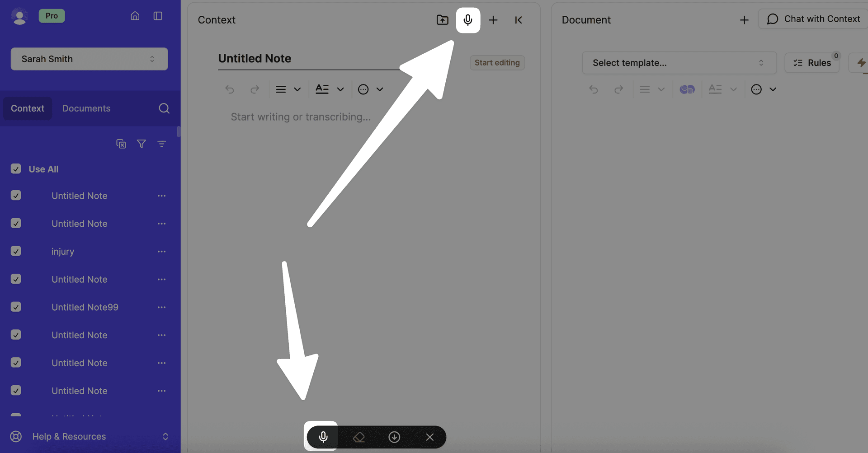Open the Sarah Smith profile dropdown
Viewport: 868px width, 453px height.
tap(89, 59)
